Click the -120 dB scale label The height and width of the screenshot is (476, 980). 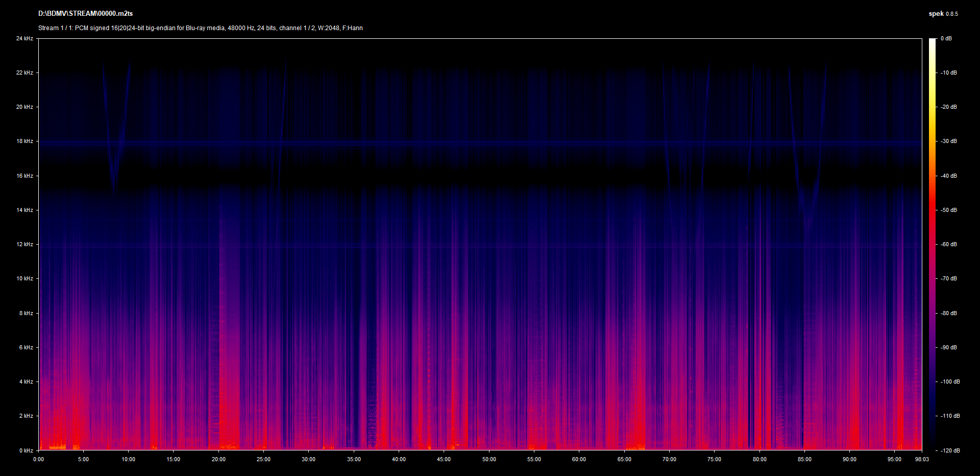tap(950, 450)
